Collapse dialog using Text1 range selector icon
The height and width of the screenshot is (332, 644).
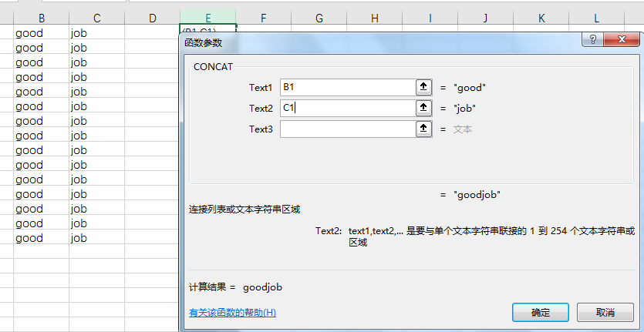(x=423, y=87)
